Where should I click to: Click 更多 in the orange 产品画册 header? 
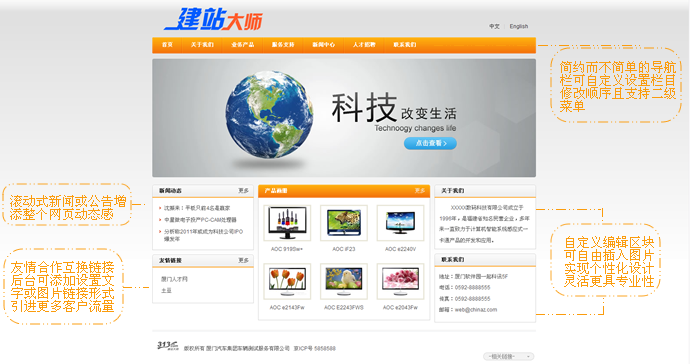point(419,191)
